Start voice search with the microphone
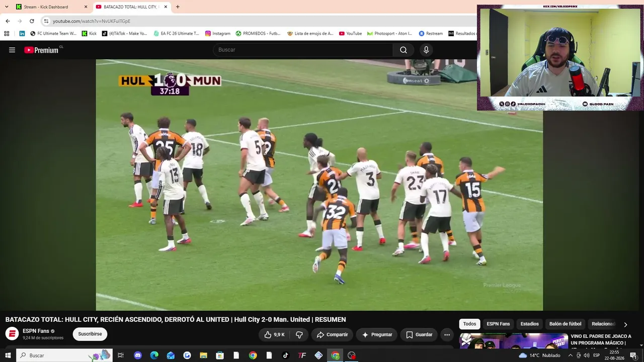 coord(426,50)
